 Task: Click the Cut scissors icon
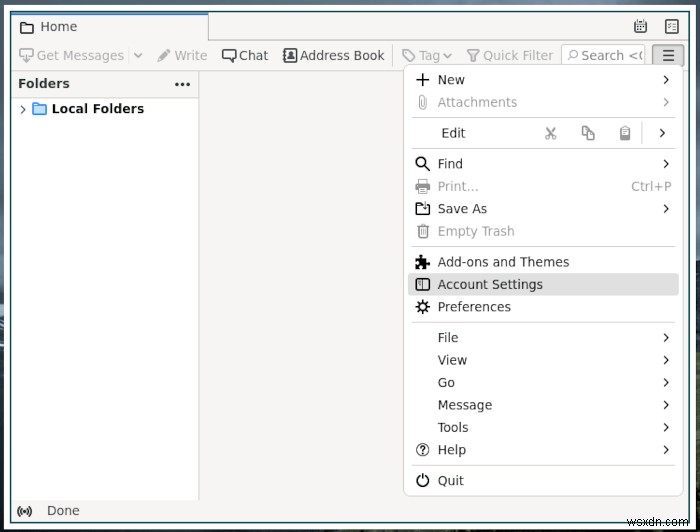click(x=550, y=133)
